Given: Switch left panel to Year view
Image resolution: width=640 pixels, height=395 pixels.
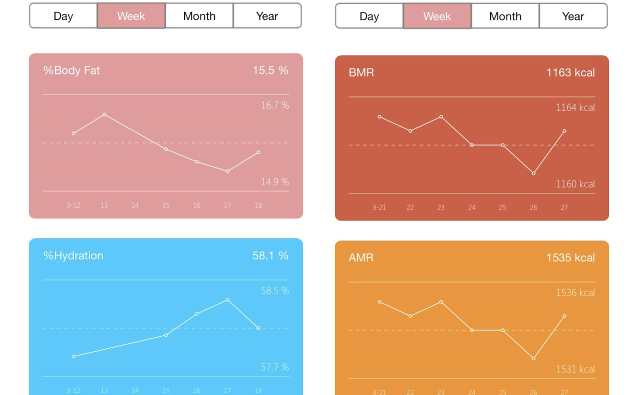Looking at the screenshot, I should 267,16.
